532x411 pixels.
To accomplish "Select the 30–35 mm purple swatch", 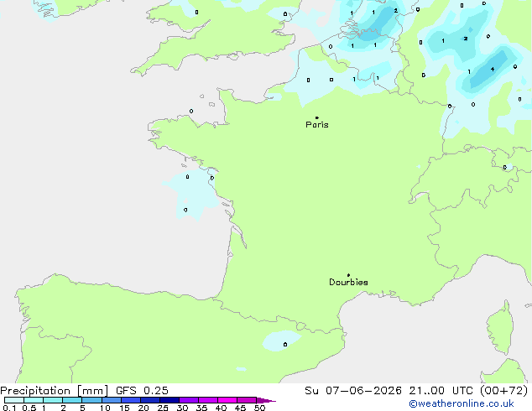I will [189, 400].
